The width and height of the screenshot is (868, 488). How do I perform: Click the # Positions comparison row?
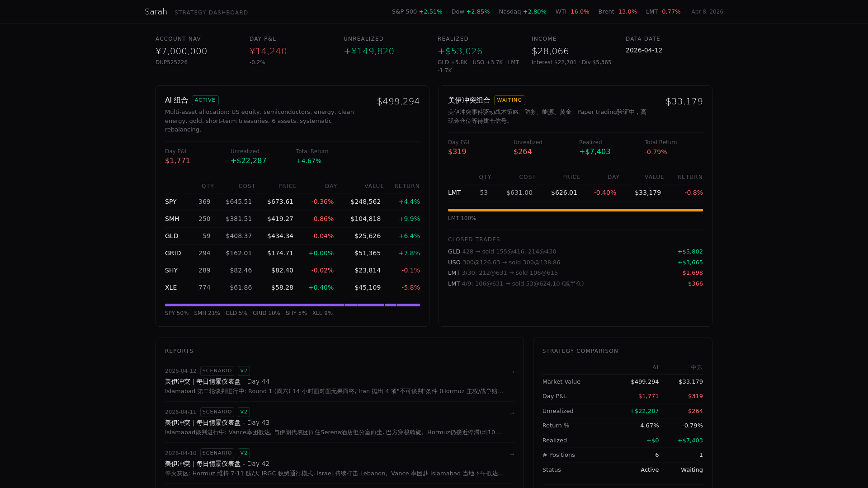(623, 455)
